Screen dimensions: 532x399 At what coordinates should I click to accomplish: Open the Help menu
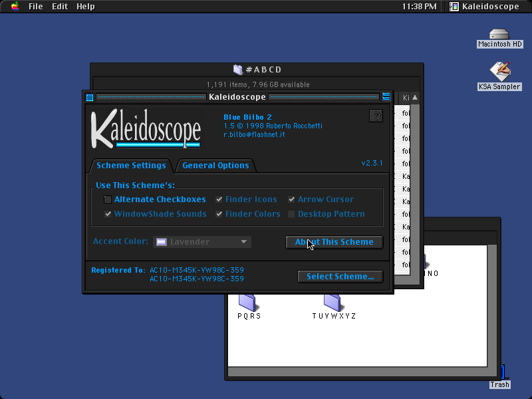(86, 7)
